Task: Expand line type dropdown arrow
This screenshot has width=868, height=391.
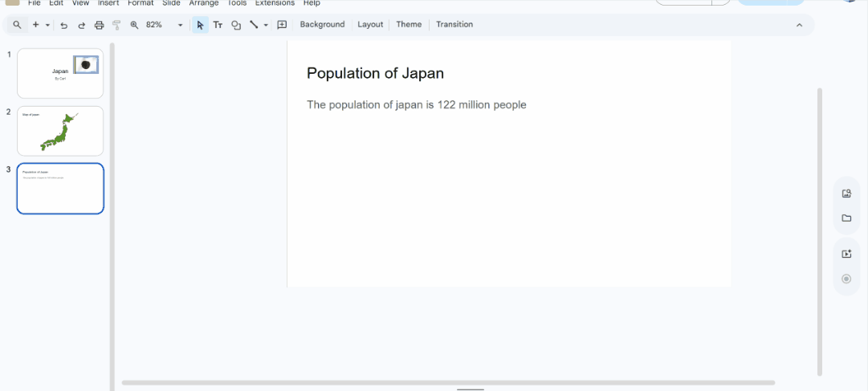Action: tap(266, 25)
